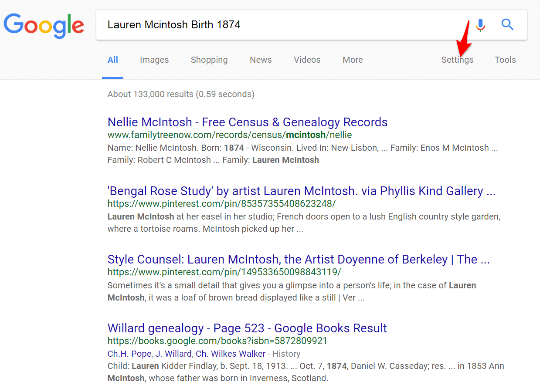540x392 pixels.
Task: Click the familytreenow.com green URL
Action: pos(230,135)
